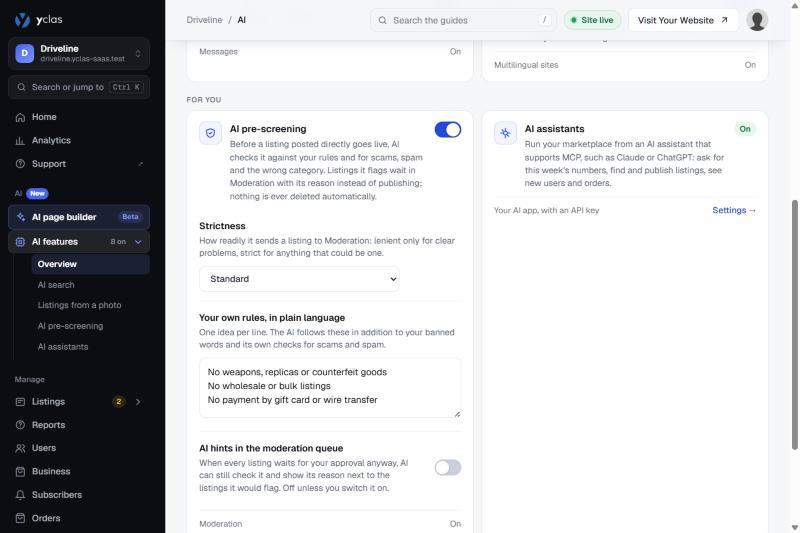Screen dimensions: 800x533
Task: Click the Multilingual sites row
Action: click(625, 65)
